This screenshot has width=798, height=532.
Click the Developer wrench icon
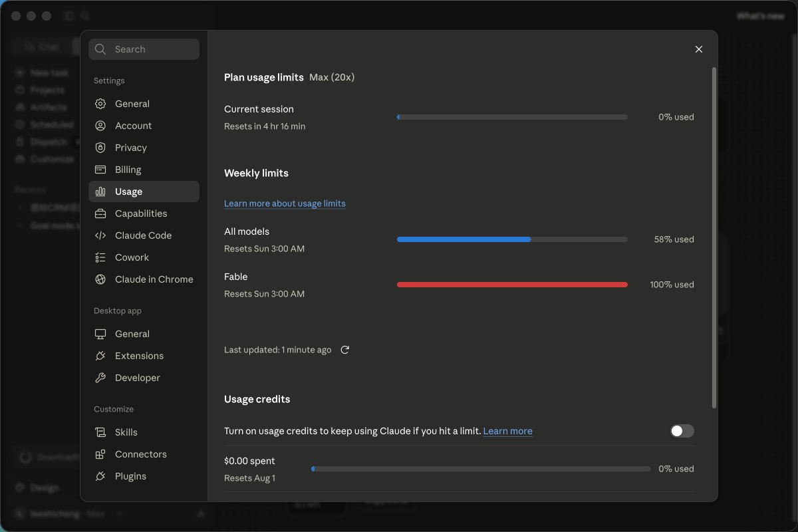[100, 378]
